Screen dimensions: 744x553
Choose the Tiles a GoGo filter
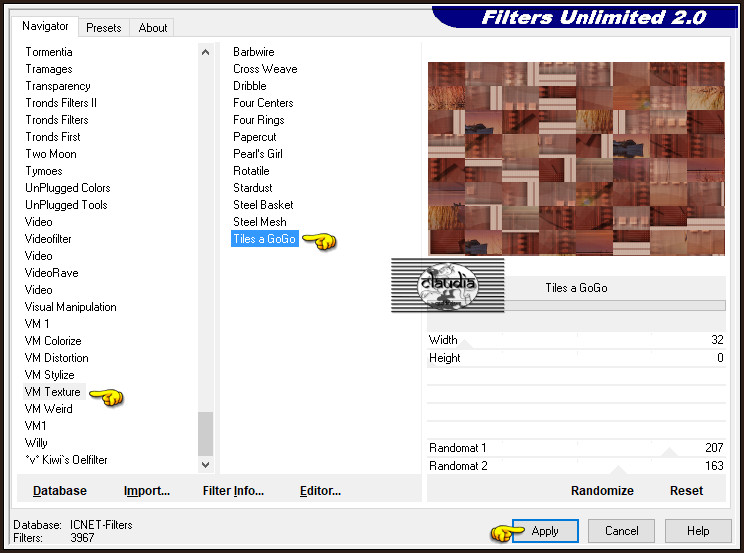265,239
